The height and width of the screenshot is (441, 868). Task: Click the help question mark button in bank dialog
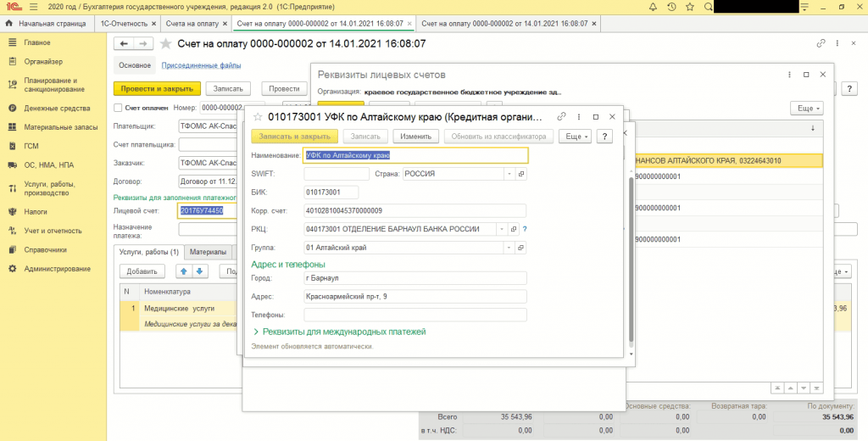coord(605,136)
